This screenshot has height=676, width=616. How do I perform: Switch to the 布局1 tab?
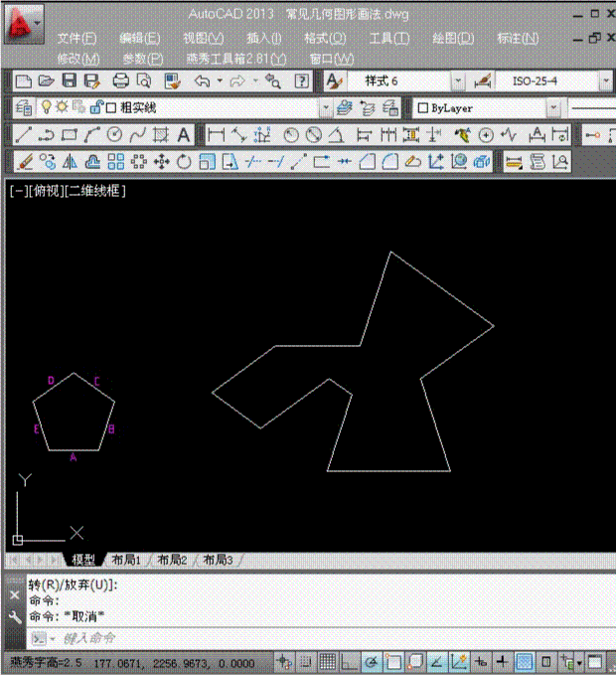[126, 560]
